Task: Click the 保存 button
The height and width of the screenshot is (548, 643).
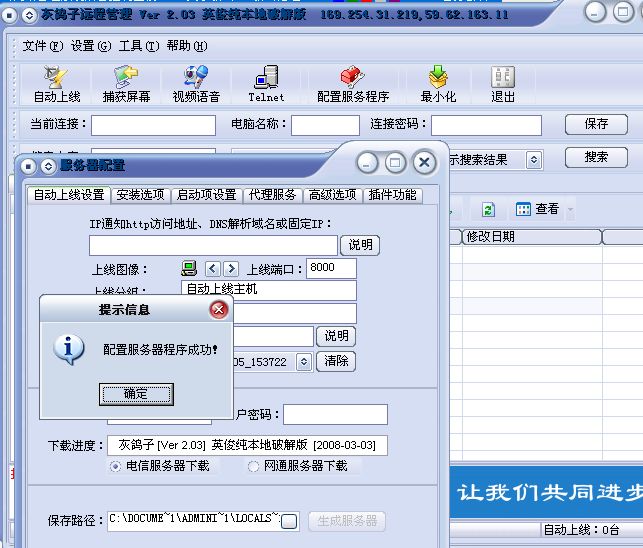Action: [596, 124]
